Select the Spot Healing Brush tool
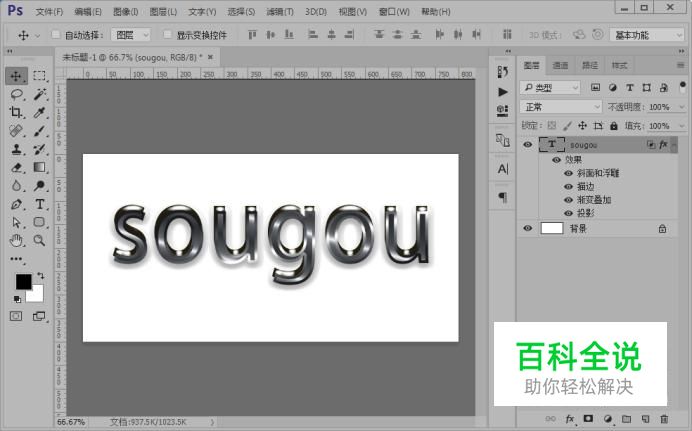Image resolution: width=692 pixels, height=431 pixels. [16, 131]
